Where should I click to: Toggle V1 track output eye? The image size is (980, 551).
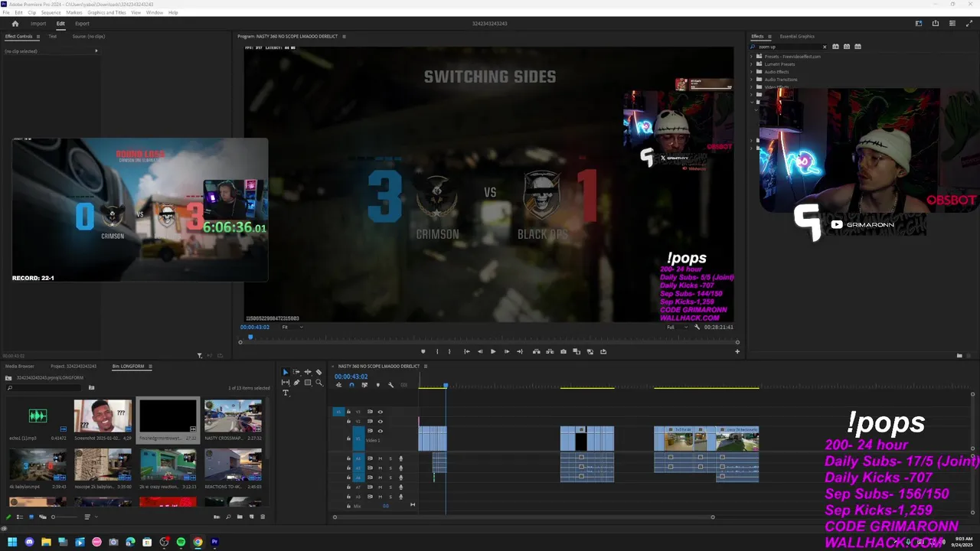[x=380, y=431]
